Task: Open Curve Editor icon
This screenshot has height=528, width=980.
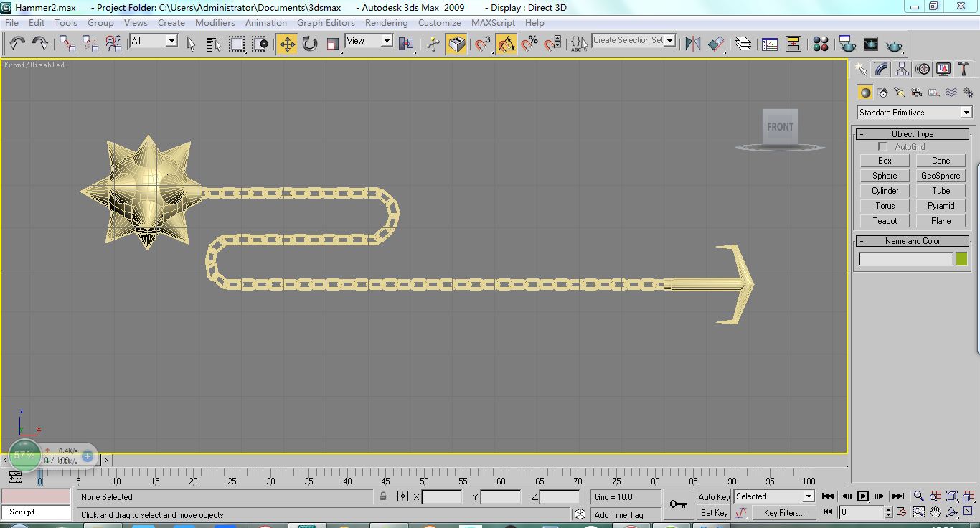Action: click(x=770, y=44)
